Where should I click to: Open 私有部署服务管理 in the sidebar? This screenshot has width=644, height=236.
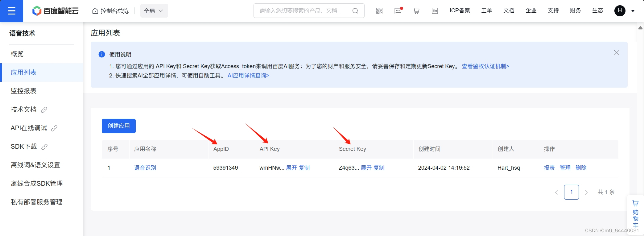pos(36,202)
